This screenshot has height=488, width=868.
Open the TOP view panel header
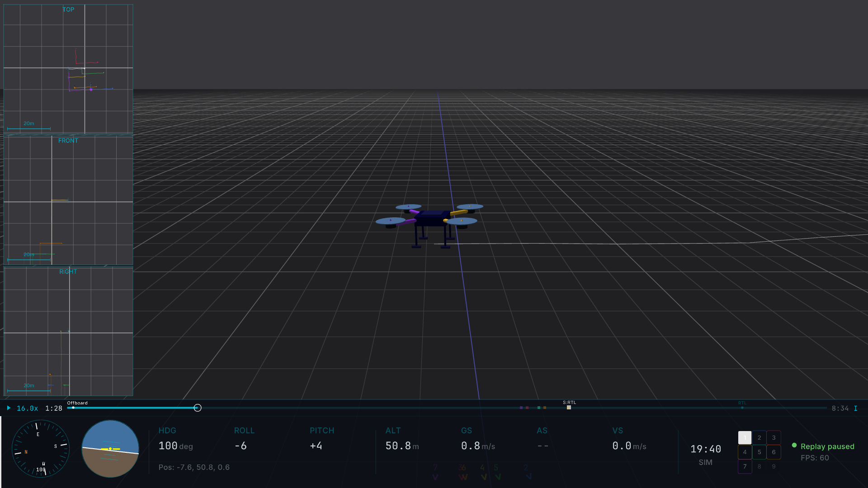(68, 9)
